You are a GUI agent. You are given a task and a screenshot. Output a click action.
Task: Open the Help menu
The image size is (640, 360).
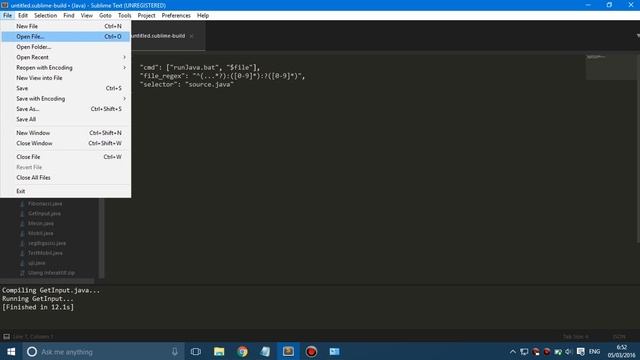(x=203, y=16)
